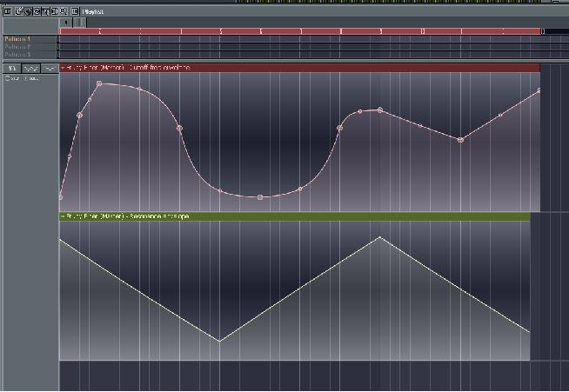Image resolution: width=569 pixels, height=392 pixels.
Task: Click the lowest mid-curve point of cutoff envelope
Action: (x=260, y=197)
